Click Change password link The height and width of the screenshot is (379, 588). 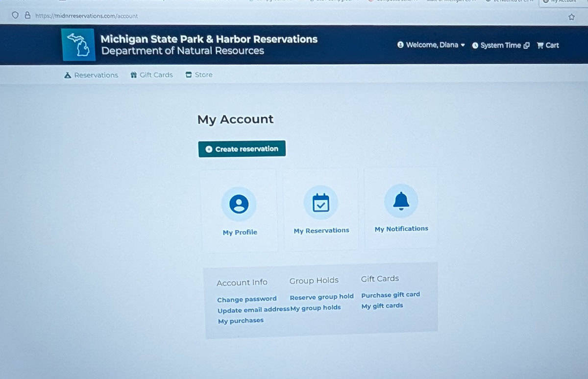247,299
